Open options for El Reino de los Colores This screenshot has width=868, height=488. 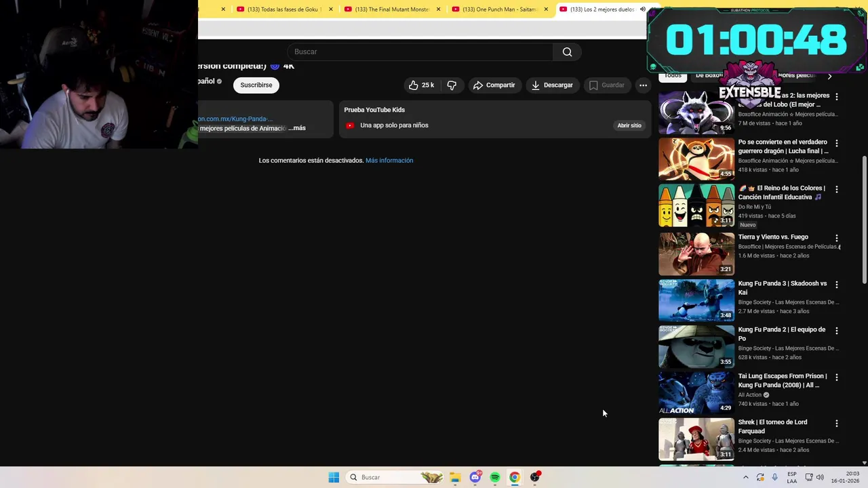(x=836, y=189)
